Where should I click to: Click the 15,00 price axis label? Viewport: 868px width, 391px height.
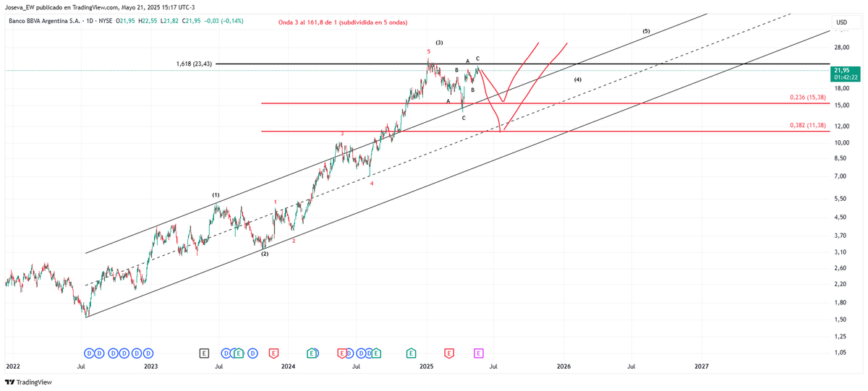click(x=841, y=106)
